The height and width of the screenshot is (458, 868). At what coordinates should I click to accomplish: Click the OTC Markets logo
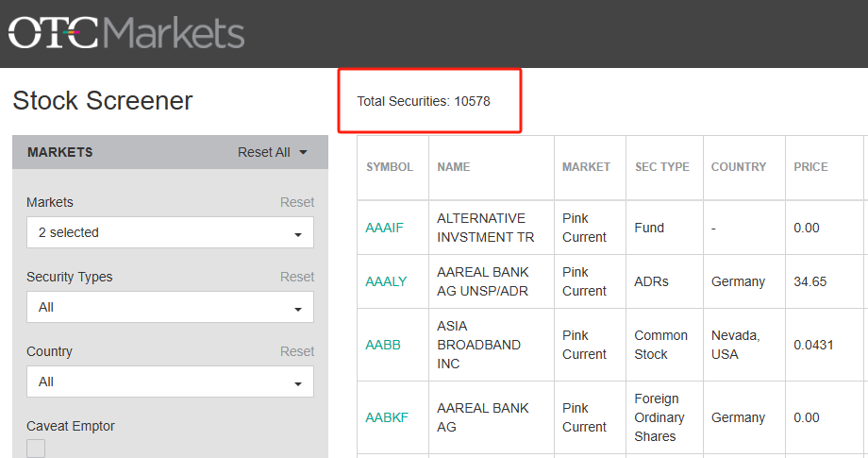coord(126,33)
